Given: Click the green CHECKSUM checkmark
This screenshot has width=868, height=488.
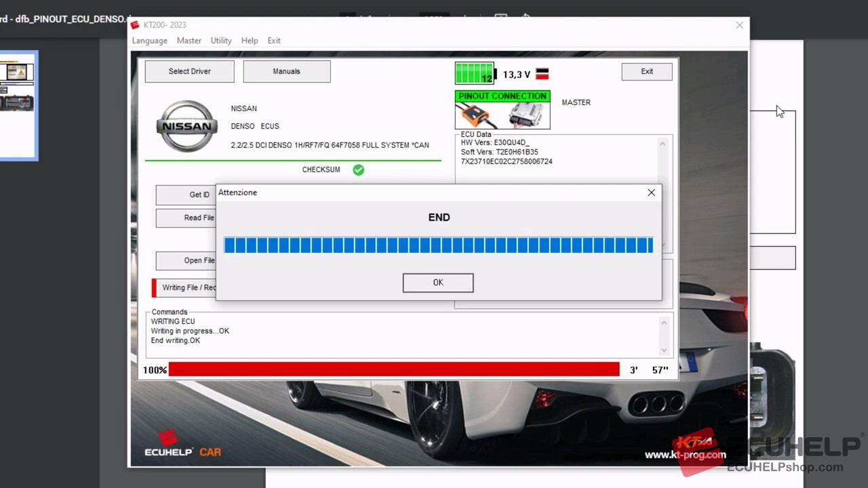Looking at the screenshot, I should click(x=358, y=169).
